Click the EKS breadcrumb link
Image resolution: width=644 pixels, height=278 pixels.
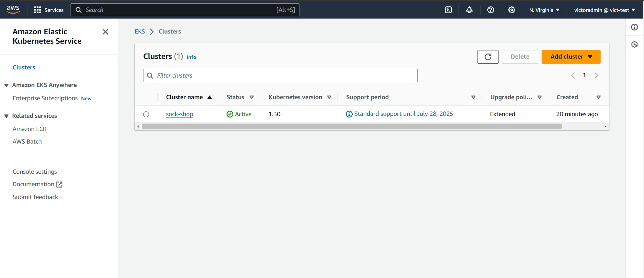140,31
